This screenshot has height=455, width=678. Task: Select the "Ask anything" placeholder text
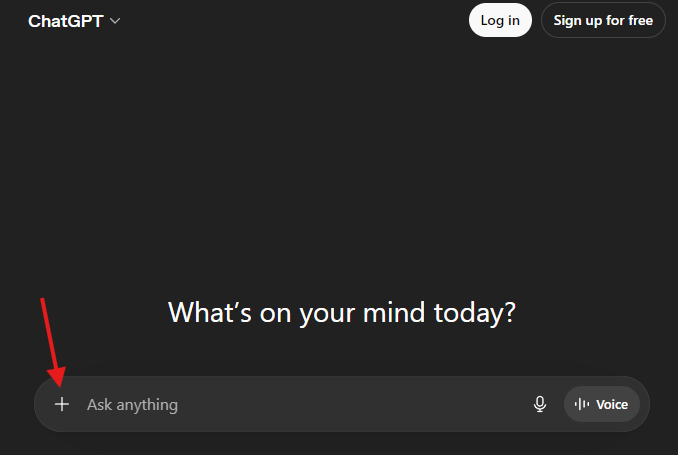pyautogui.click(x=132, y=404)
